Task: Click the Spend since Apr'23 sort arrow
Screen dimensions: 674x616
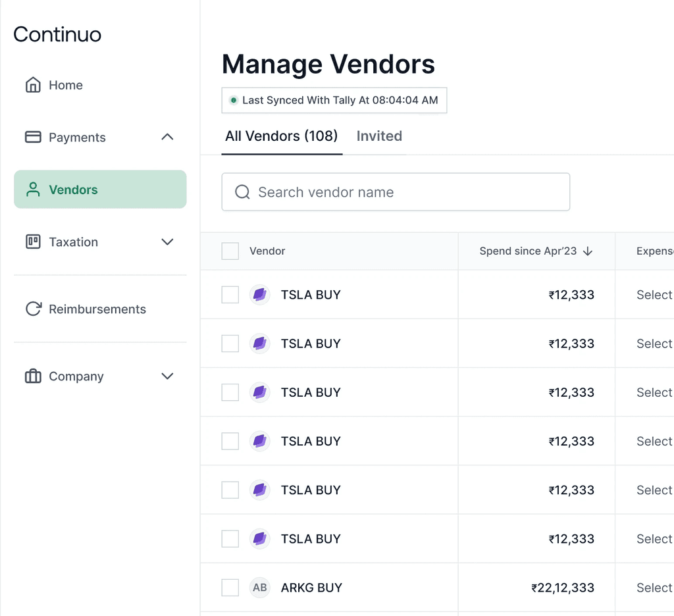Action: pos(588,251)
